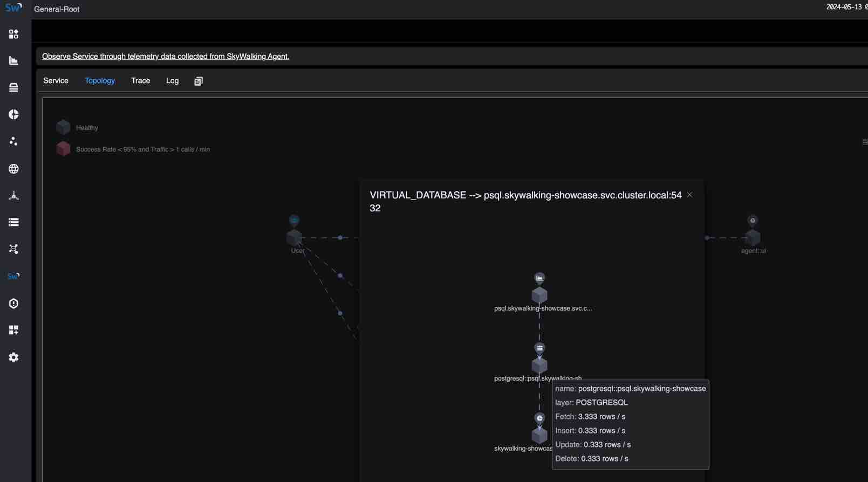Click the server list sidebar icon
Viewport: 868px width, 482px height.
[x=13, y=222]
